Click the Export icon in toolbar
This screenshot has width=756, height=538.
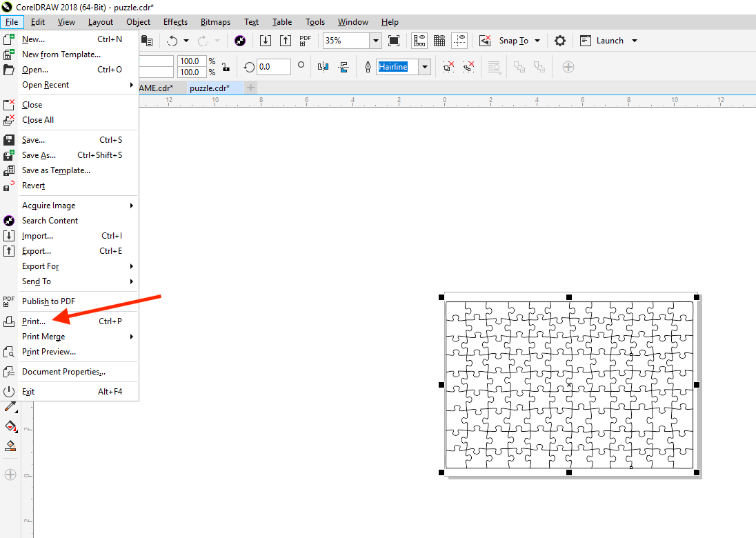point(286,41)
